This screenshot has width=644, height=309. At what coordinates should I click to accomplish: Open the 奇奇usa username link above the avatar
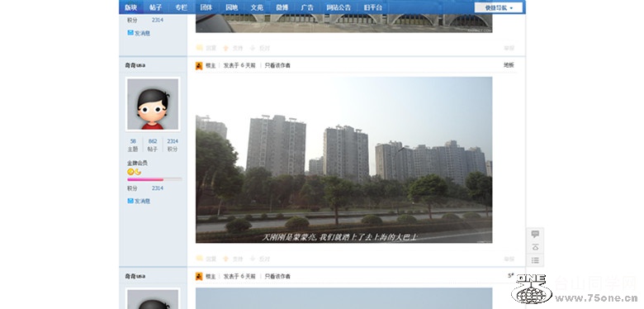coord(135,65)
